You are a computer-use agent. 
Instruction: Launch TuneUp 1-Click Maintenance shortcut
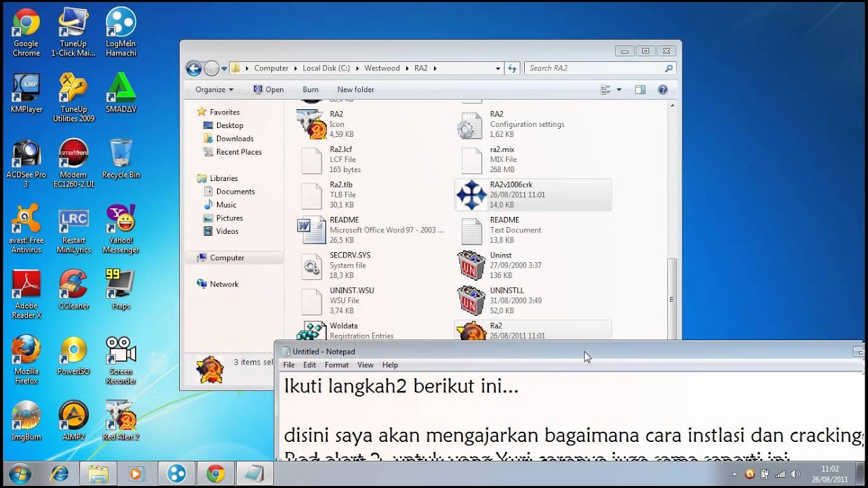pos(73,33)
